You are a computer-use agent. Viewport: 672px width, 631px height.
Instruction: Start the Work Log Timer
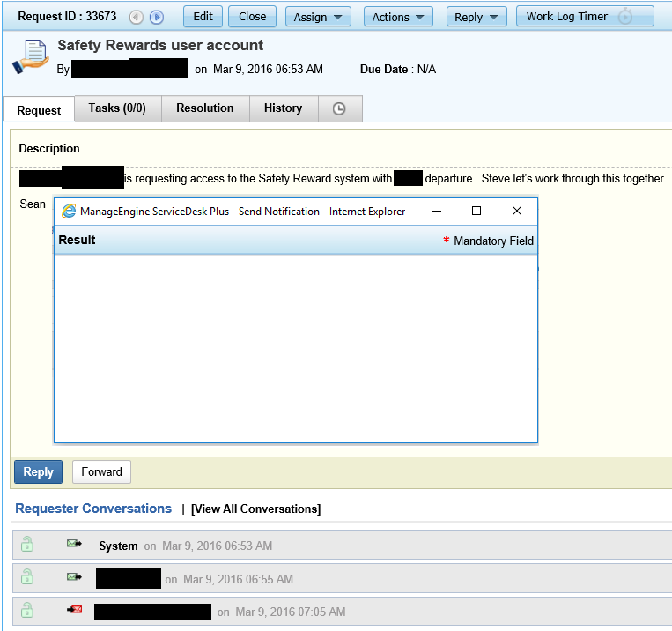click(585, 17)
